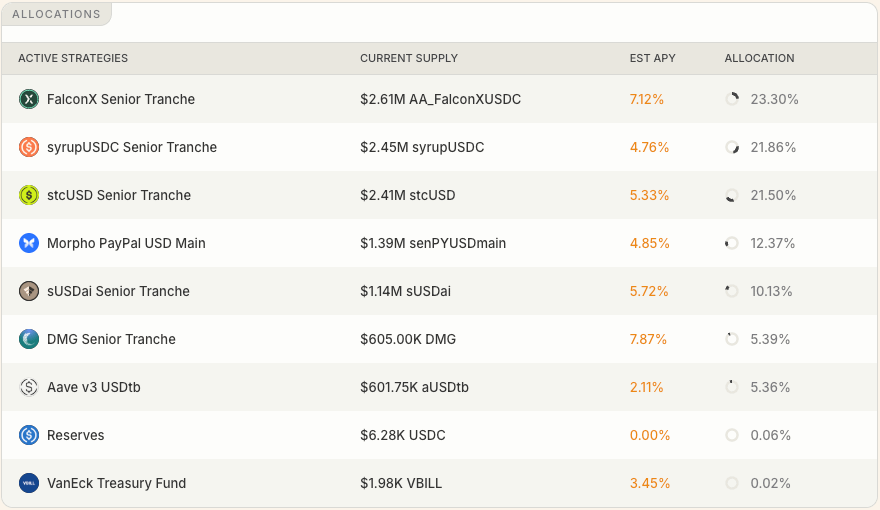Click the sUSDai brown token icon

point(29,291)
